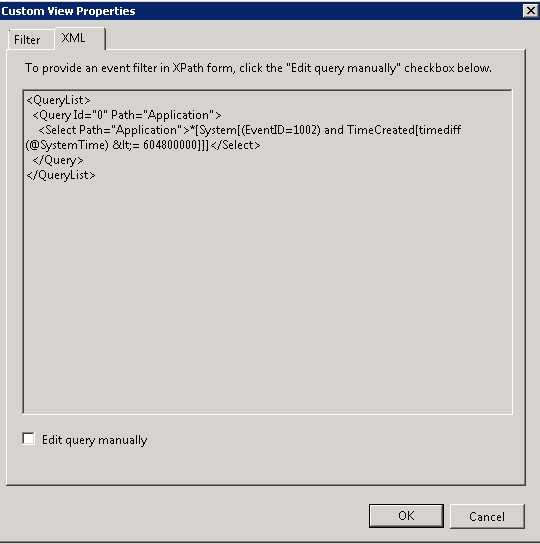Viewport: 540px width, 544px height.
Task: Click the Edit query manually label text
Action: (94, 440)
